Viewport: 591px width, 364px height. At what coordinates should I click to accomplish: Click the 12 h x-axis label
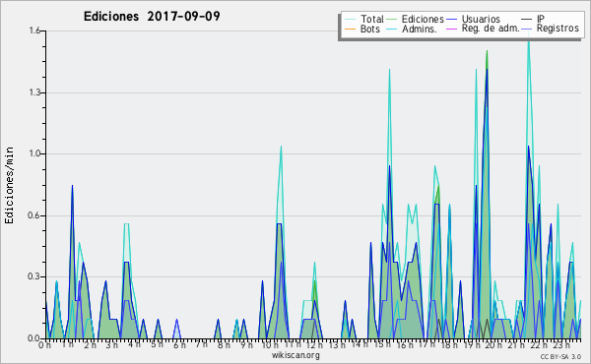click(313, 345)
